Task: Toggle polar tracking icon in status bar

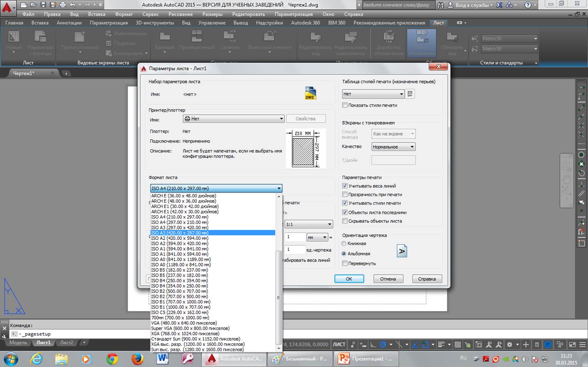Action: (x=383, y=345)
